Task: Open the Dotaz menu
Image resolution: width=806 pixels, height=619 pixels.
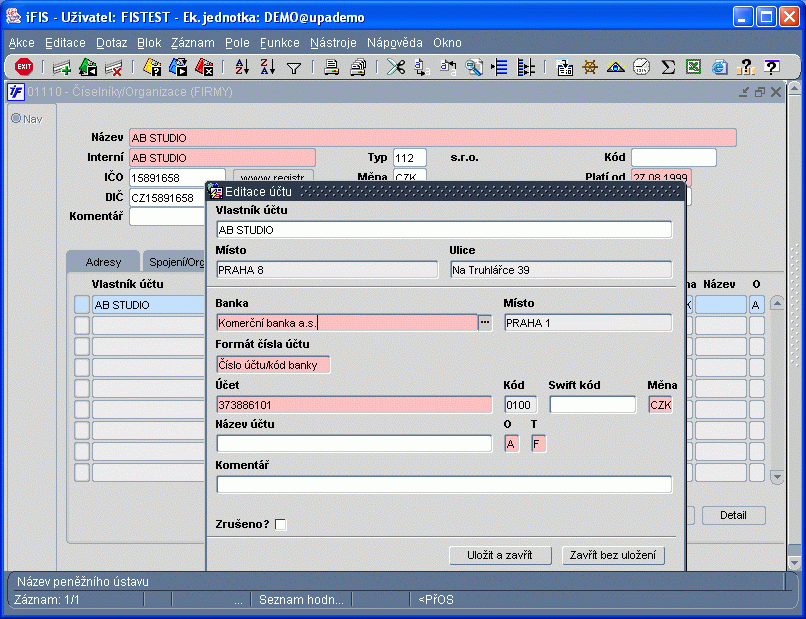Action: pyautogui.click(x=112, y=43)
